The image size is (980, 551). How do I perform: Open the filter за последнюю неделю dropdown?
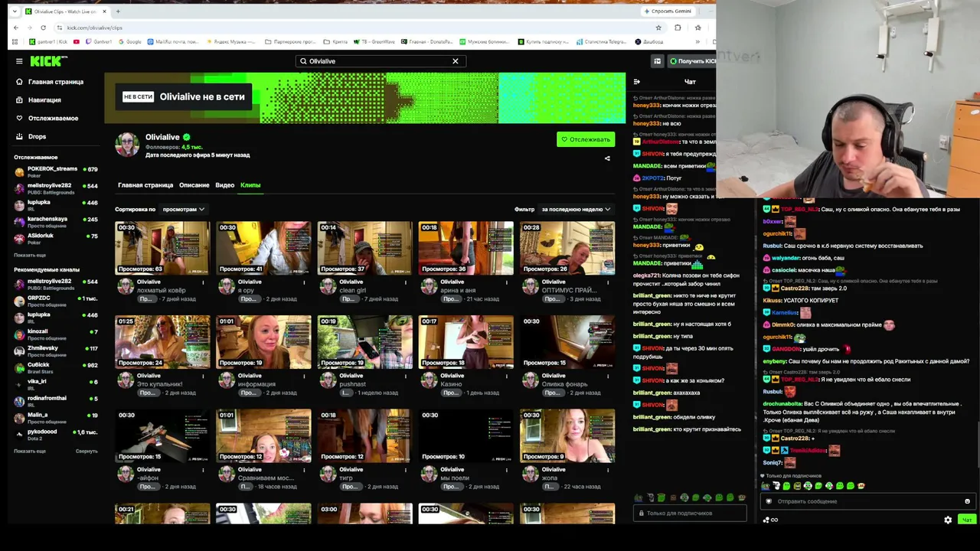pos(576,209)
